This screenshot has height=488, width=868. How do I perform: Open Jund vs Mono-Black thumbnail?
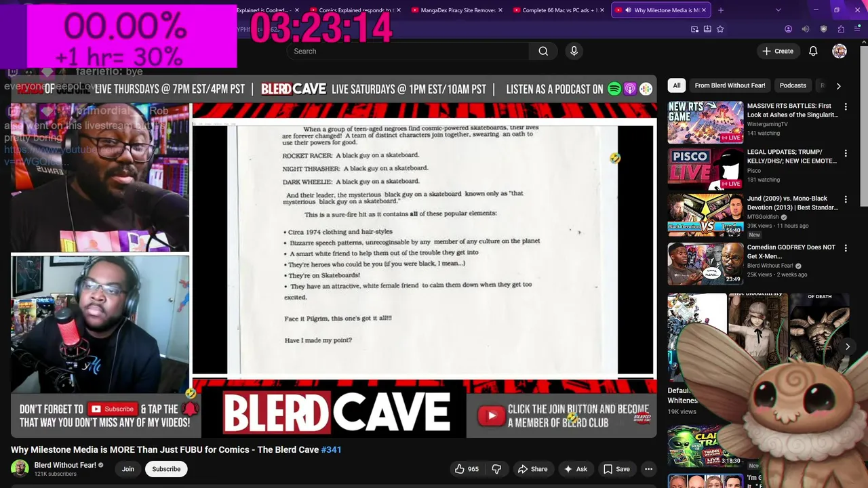pyautogui.click(x=705, y=216)
